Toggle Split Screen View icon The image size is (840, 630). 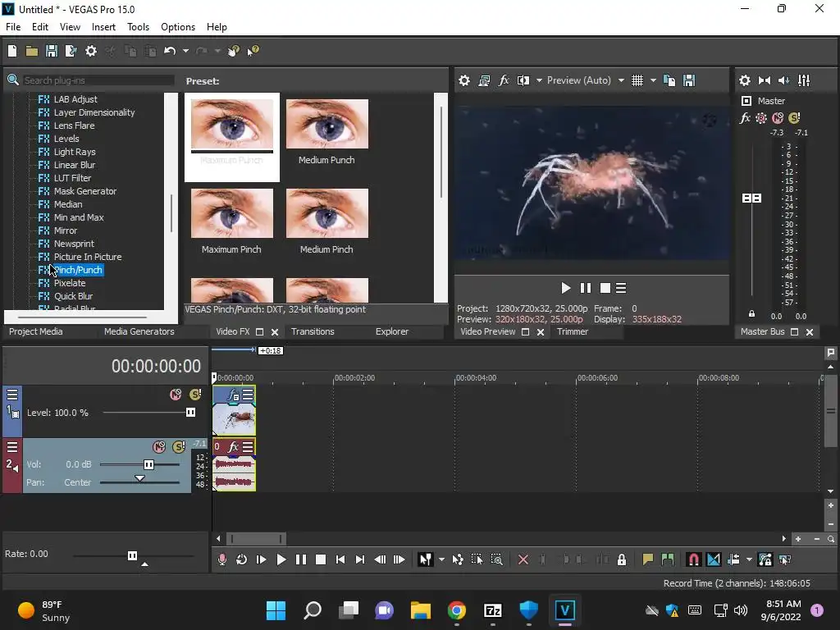click(523, 80)
